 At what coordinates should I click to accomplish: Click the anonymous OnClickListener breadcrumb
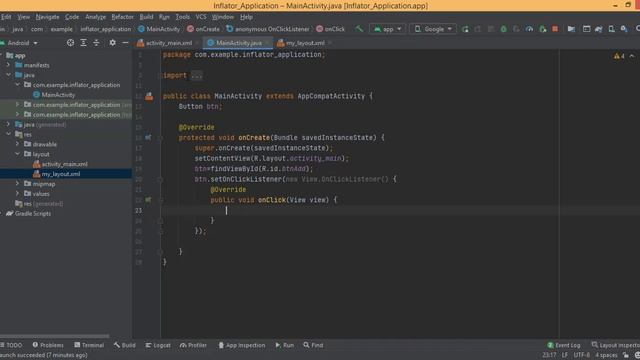click(268, 29)
